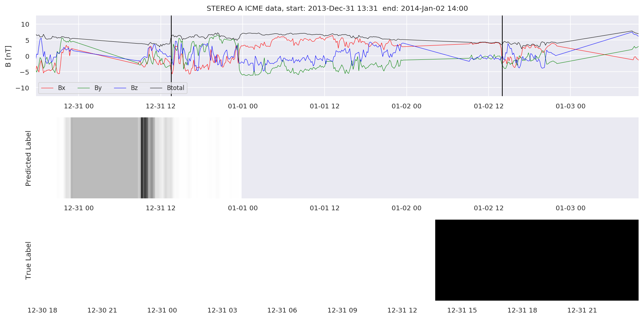Viewport: 644px width, 319px height.
Task: Click '12-31 00' tick under the True Label plot
Action: coord(162,310)
